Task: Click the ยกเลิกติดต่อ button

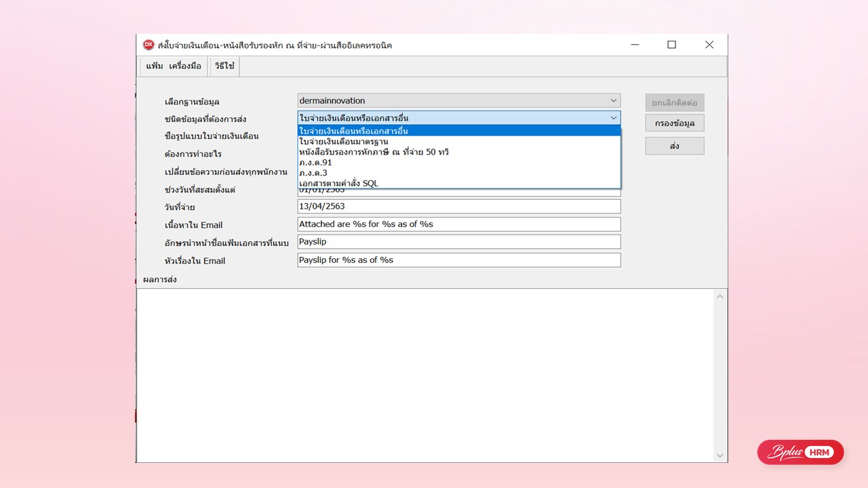Action: tap(675, 103)
